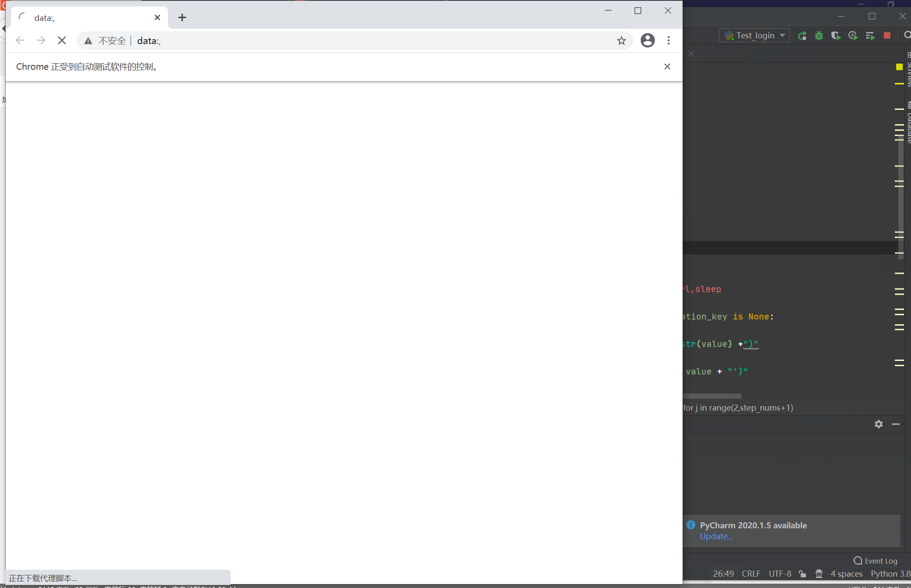This screenshot has width=911, height=588.
Task: Stop page loading in Chrome
Action: click(x=62, y=41)
